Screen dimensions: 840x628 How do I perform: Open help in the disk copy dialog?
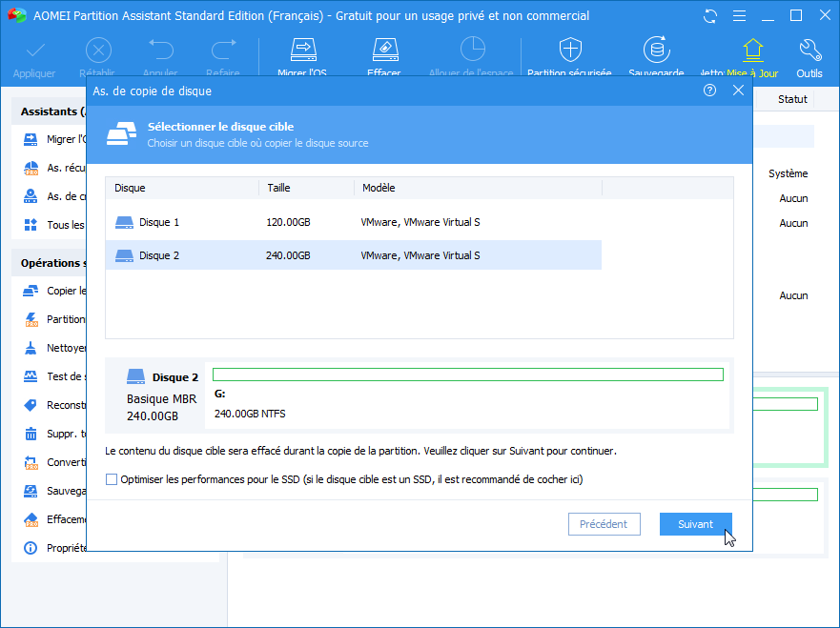[709, 91]
